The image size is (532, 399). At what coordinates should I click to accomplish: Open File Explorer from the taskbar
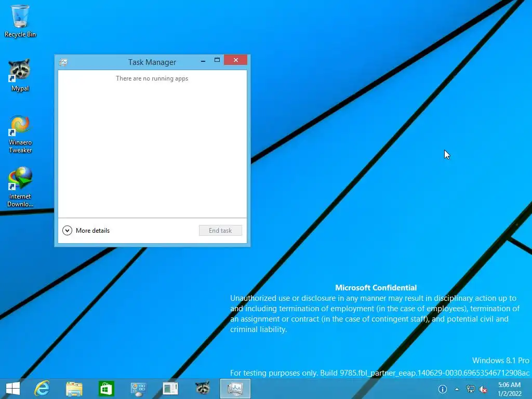coord(74,389)
